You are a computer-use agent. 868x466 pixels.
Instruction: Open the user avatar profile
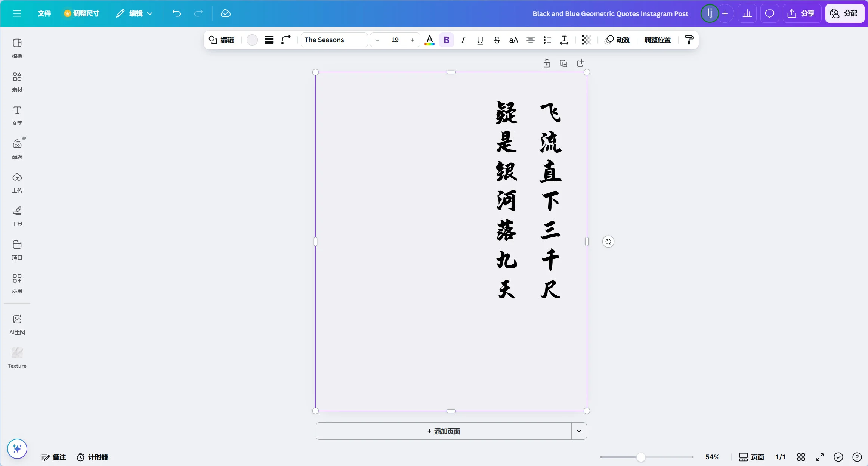[710, 13]
